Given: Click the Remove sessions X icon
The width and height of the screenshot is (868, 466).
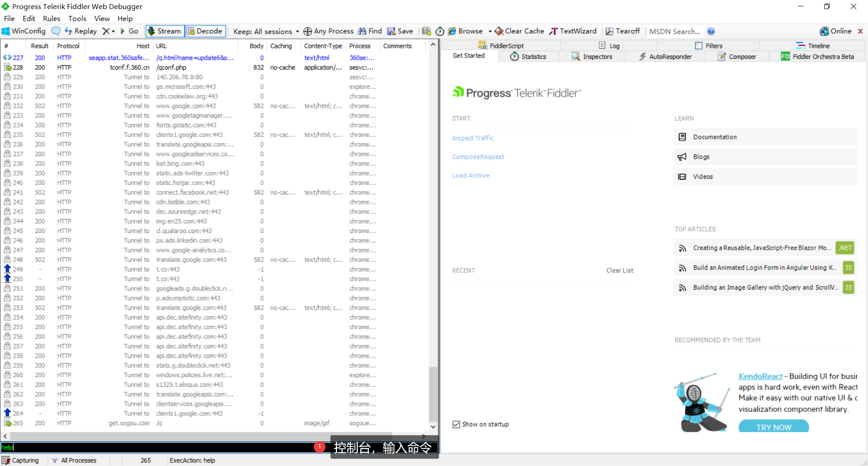Looking at the screenshot, I should [x=106, y=31].
